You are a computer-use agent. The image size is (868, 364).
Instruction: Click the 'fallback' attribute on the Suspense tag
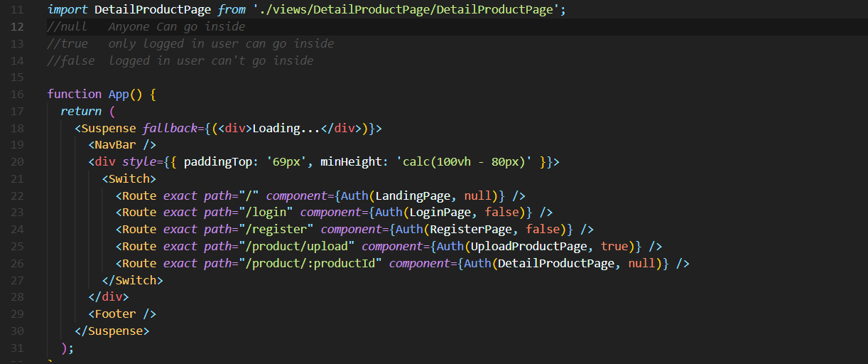pos(170,129)
